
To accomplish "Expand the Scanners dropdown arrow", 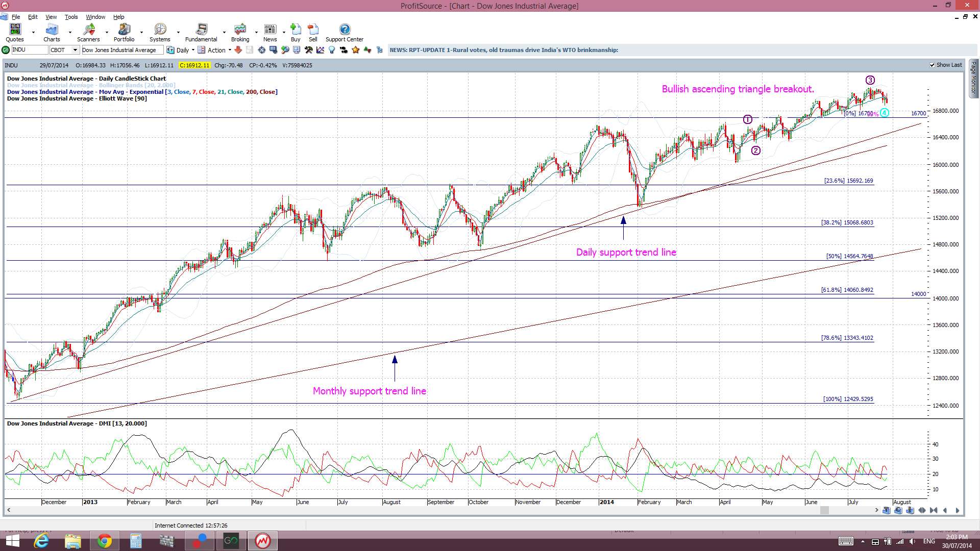I will [107, 32].
